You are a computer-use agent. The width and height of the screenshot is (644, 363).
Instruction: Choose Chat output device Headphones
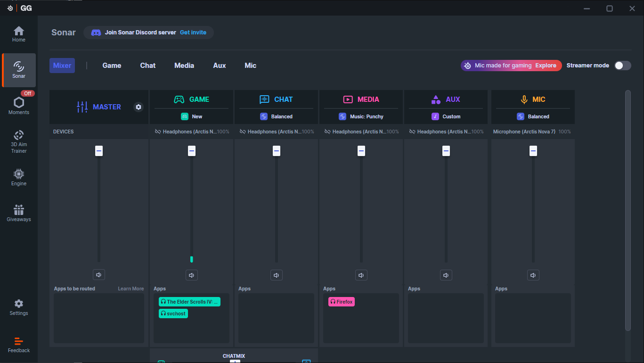[x=274, y=132]
